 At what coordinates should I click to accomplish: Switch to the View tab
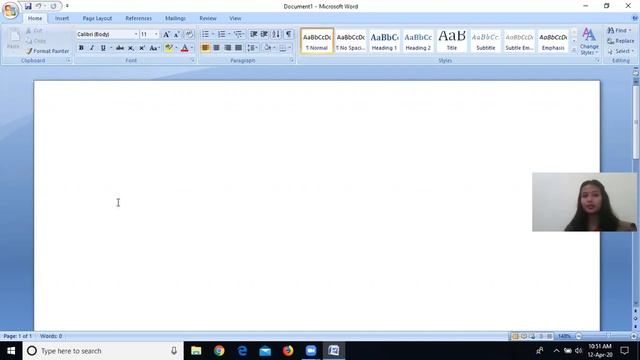point(235,18)
